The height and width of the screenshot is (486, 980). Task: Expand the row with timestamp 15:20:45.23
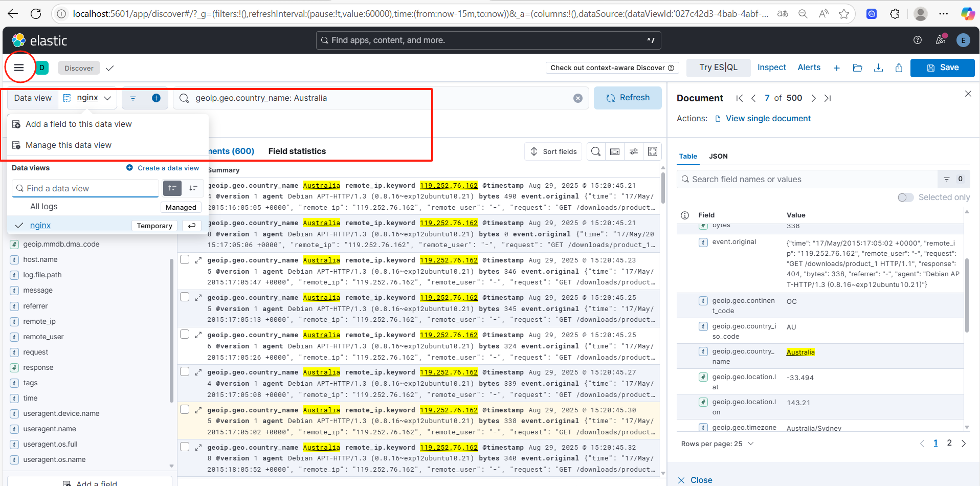[x=198, y=260]
